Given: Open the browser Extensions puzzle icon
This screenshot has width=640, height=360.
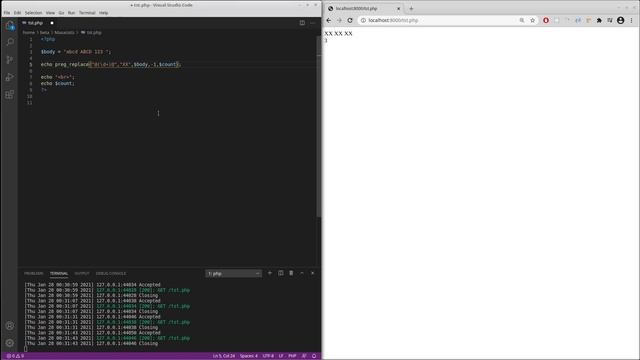Looking at the screenshot, I should pyautogui.click(x=599, y=20).
